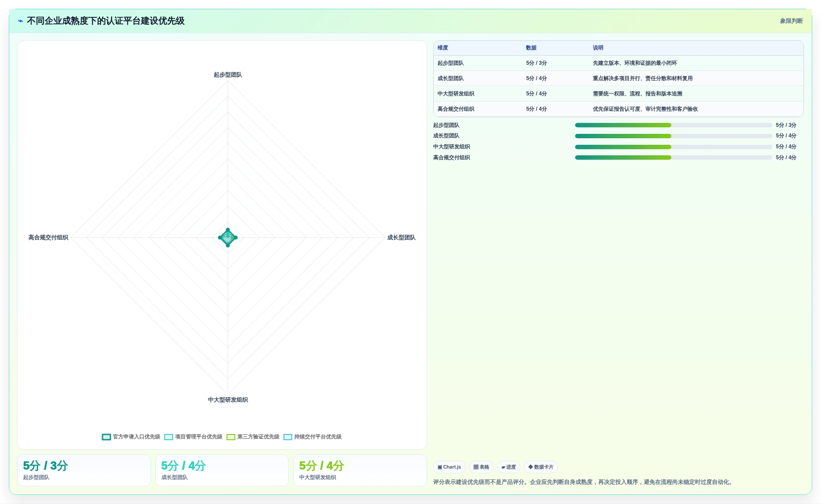Click the dashboard title 不同企业成熟度下的认证平台建设优先级
The width and height of the screenshot is (821, 504).
[105, 21]
